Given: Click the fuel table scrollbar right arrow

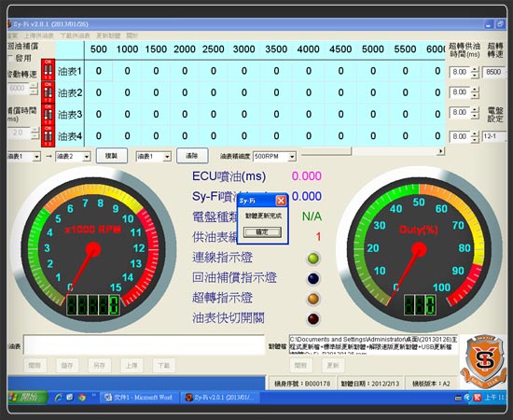Looking at the screenshot, I should click(440, 151).
